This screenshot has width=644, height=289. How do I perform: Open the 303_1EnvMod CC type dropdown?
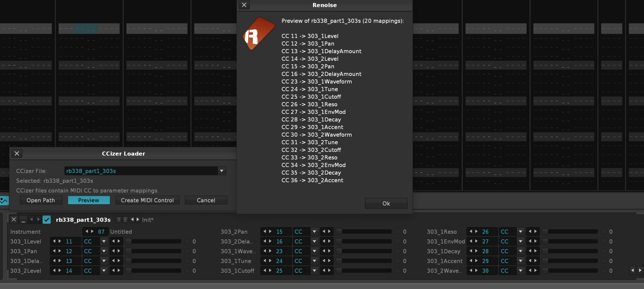click(520, 241)
